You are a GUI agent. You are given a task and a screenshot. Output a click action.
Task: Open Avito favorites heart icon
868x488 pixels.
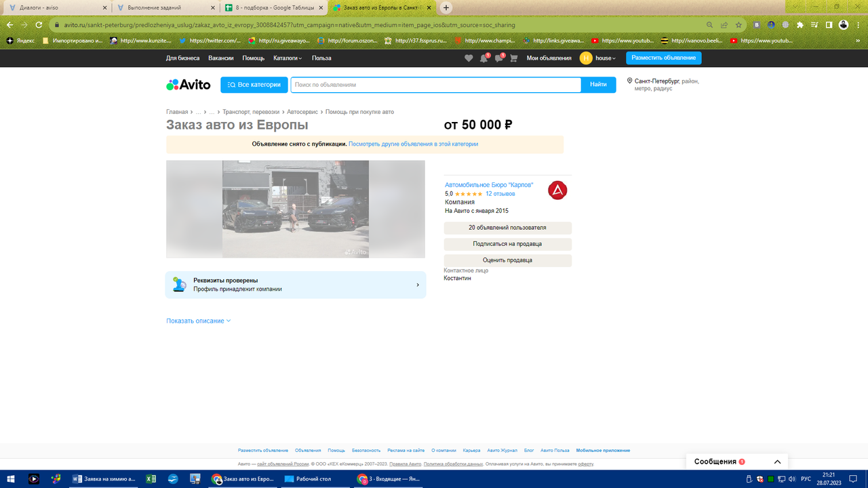pyautogui.click(x=469, y=58)
